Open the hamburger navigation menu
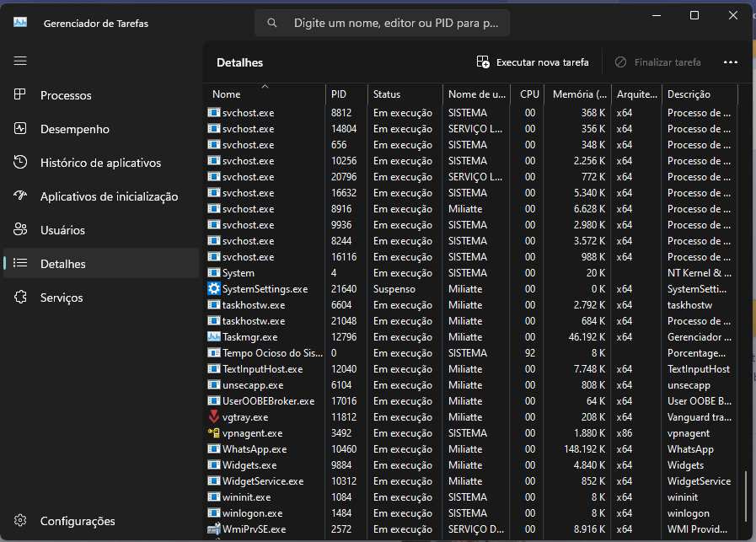Screen dimensions: 756x542 tap(20, 61)
